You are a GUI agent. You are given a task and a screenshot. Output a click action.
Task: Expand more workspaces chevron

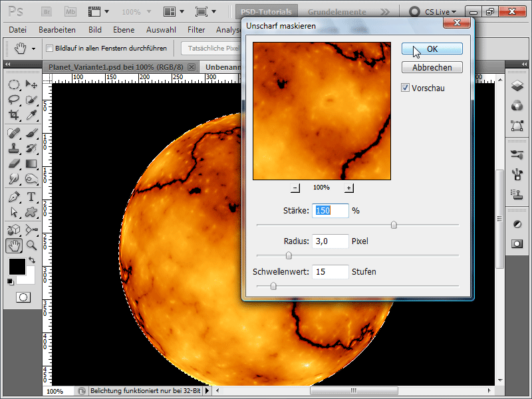tap(385, 12)
